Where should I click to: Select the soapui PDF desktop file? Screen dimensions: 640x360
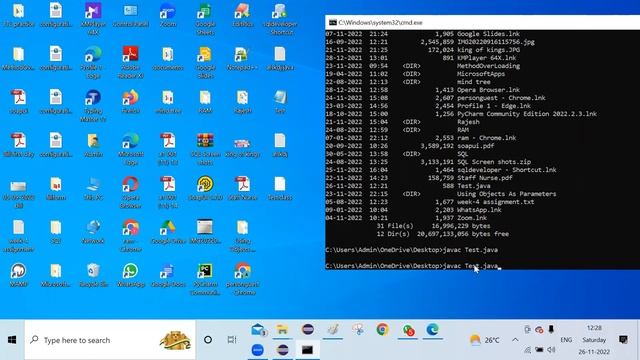point(19,102)
